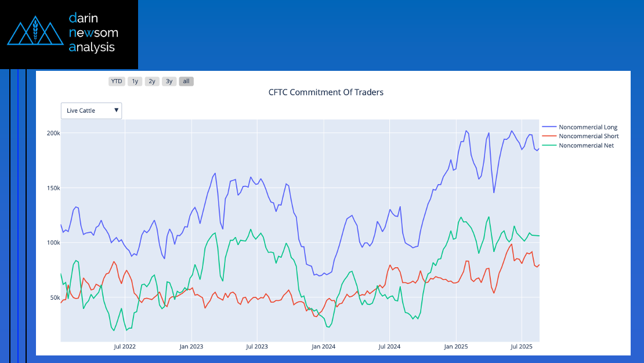This screenshot has width=644, height=363.
Task: Choose the 3y range selector
Action: click(169, 81)
